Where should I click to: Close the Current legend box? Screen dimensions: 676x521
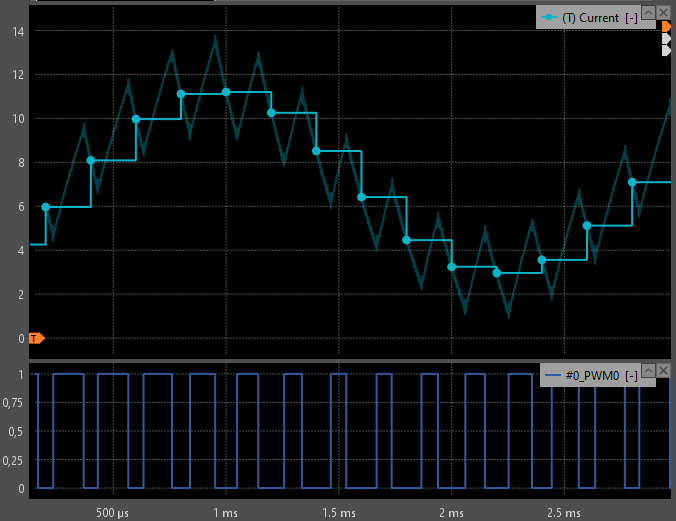pyautogui.click(x=663, y=13)
